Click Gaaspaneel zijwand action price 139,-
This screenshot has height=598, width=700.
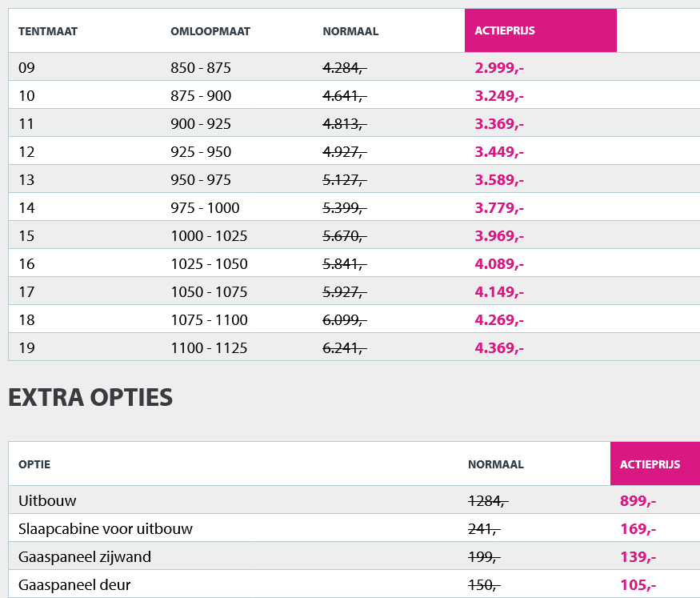point(638,557)
